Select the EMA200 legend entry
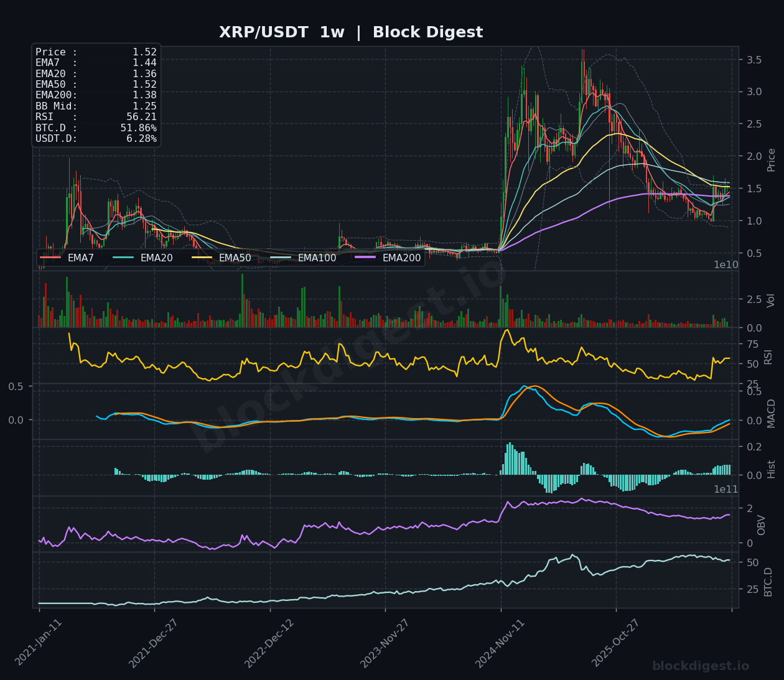 [x=388, y=258]
